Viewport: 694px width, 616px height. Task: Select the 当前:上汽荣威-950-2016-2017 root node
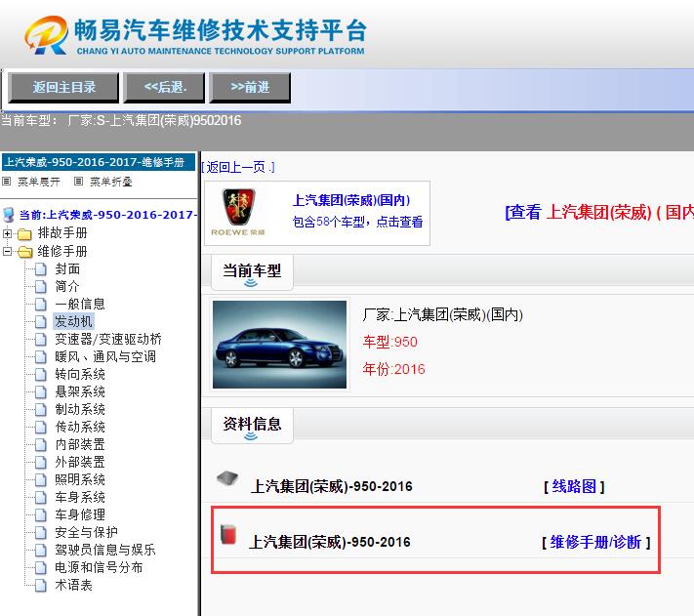click(107, 215)
